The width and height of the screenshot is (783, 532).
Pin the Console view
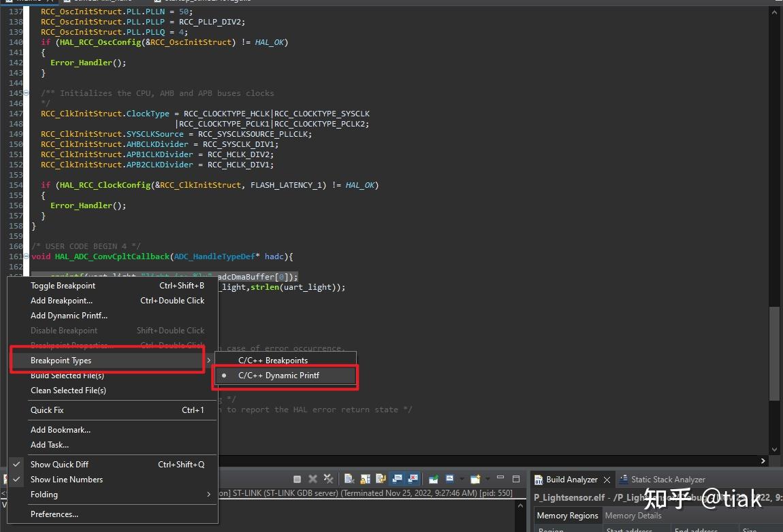[x=434, y=478]
